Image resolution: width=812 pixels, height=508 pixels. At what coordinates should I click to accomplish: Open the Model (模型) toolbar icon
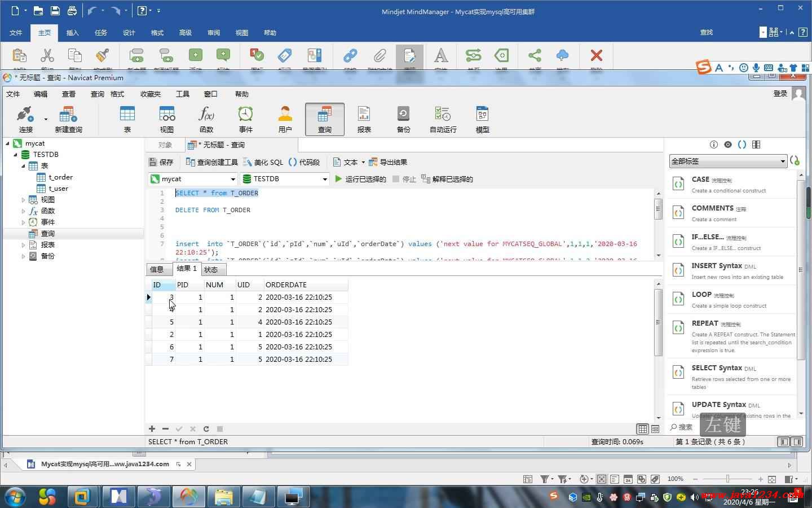[x=483, y=120]
